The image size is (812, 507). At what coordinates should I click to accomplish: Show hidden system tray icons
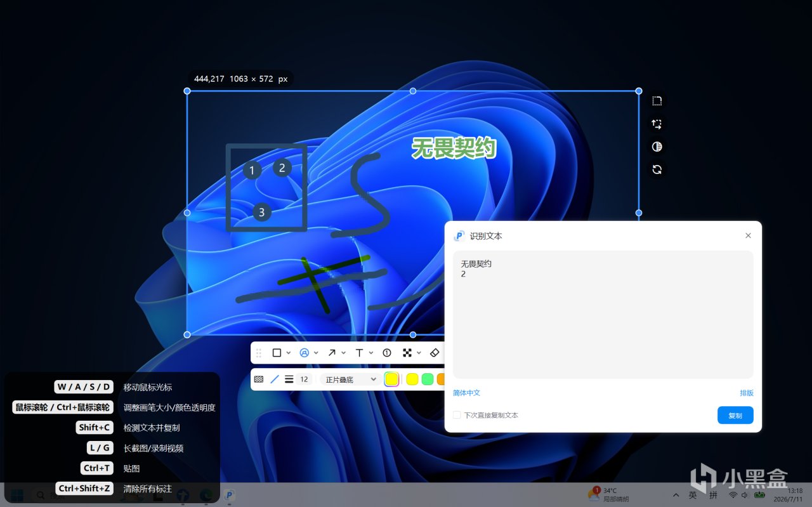(676, 495)
